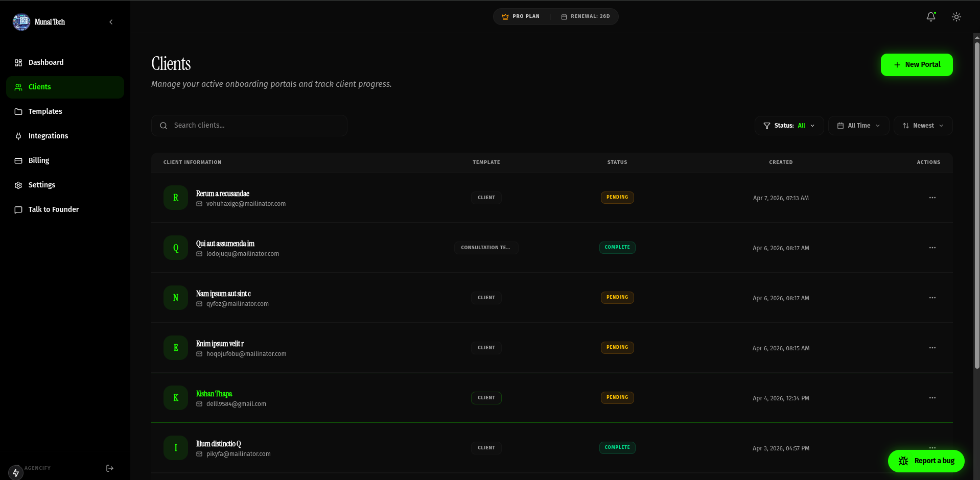
Task: Open the Status: All filter dropdown
Action: coord(788,125)
